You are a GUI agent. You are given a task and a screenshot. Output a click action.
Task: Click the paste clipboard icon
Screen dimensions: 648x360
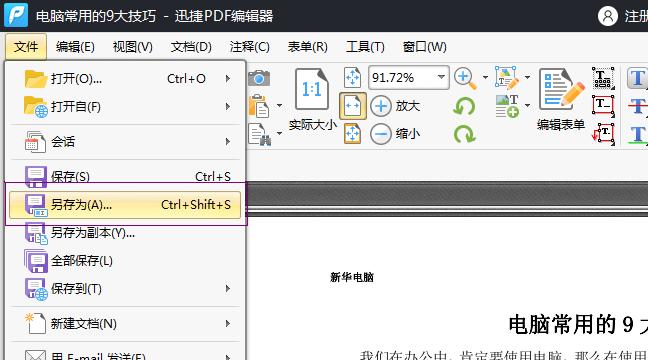coord(259,106)
